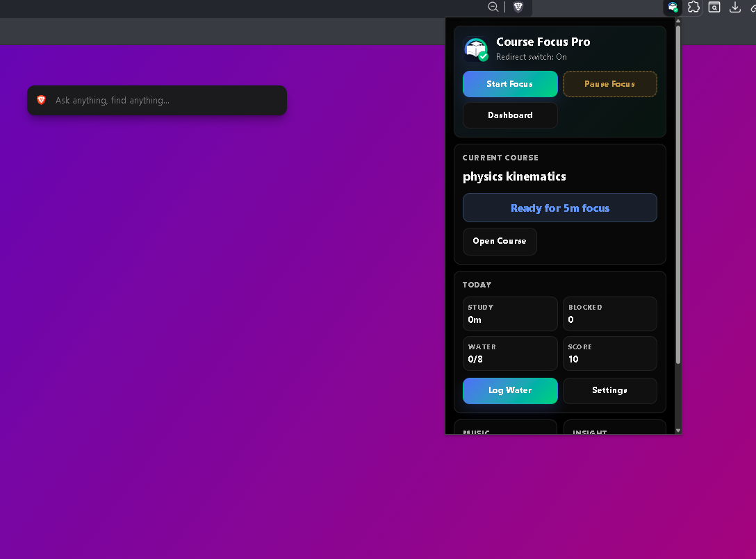
Task: Click the Ready for 5m focus button
Action: tap(560, 208)
